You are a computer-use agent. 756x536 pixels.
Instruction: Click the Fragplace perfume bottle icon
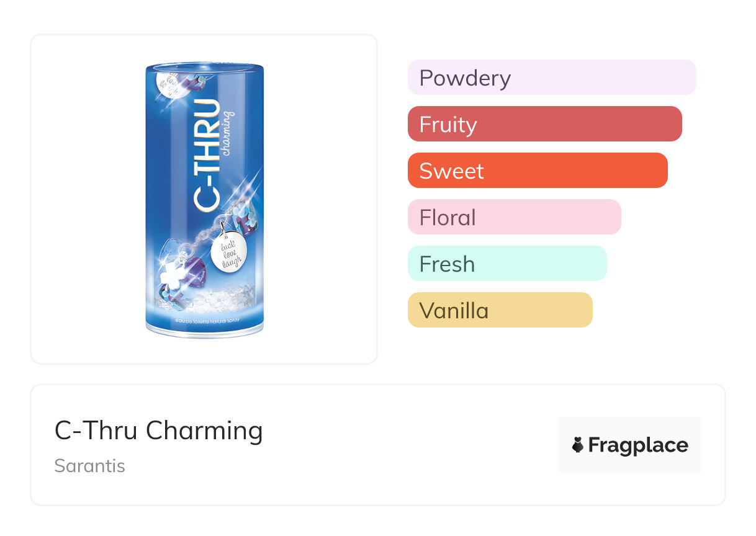[578, 445]
